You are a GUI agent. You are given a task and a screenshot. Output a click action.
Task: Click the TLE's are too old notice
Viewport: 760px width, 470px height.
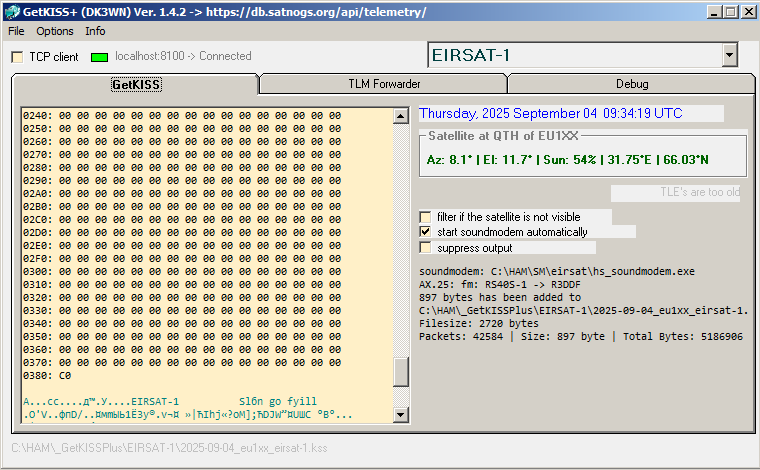tap(675, 193)
